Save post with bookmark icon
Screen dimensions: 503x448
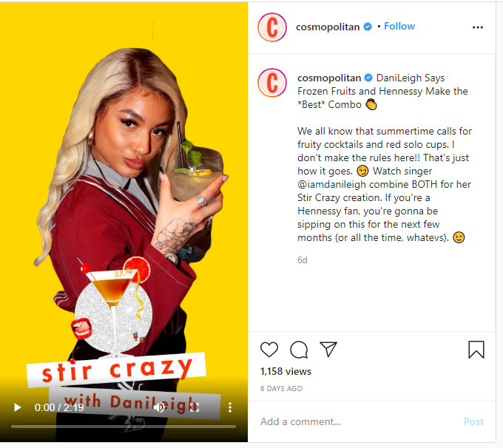coord(476,350)
